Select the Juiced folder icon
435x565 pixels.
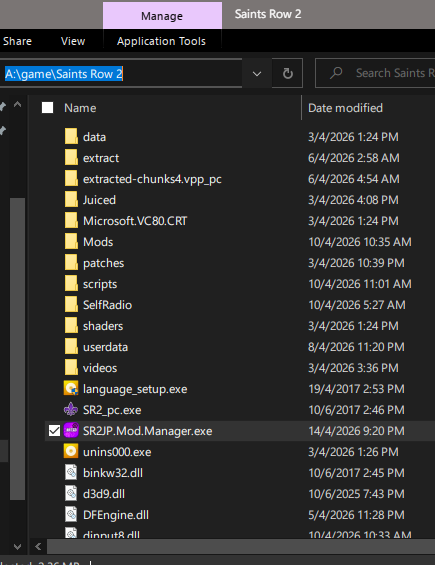coord(71,200)
